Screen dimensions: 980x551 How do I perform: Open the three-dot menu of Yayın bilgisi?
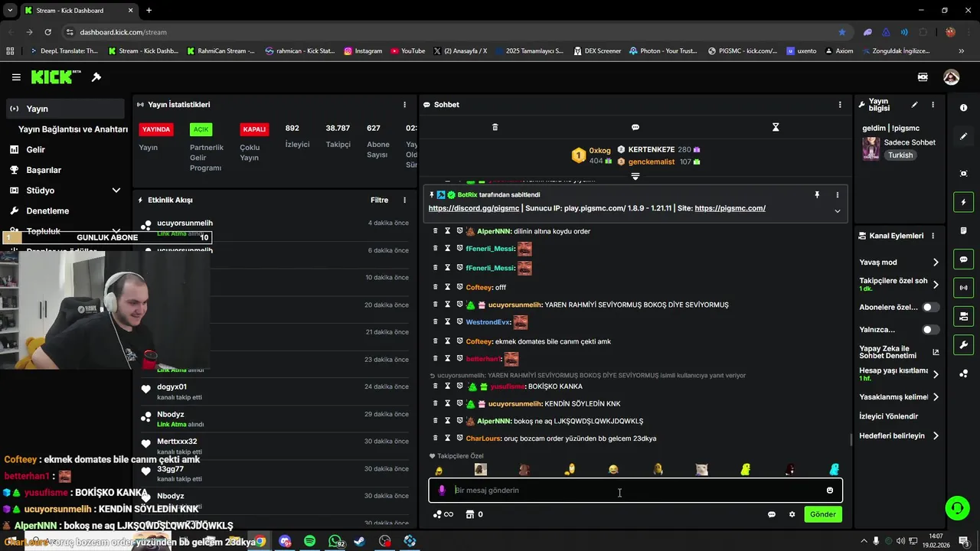coord(933,105)
